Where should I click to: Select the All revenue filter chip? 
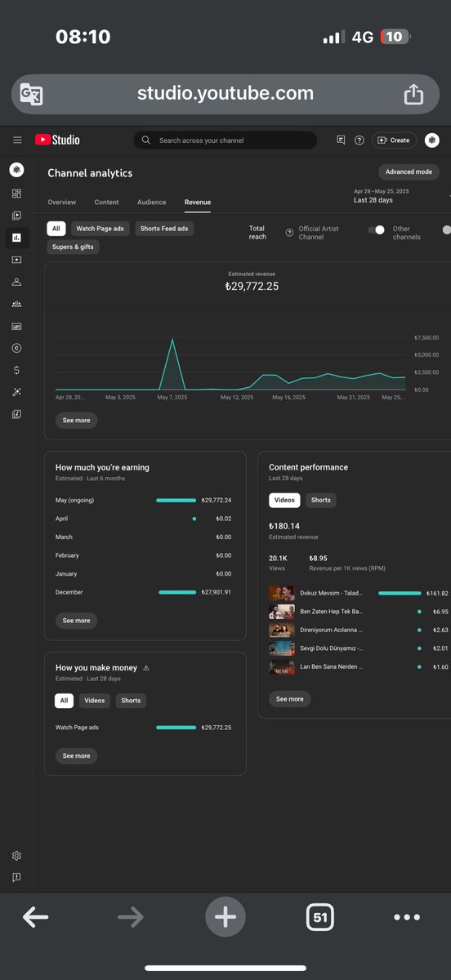56,229
